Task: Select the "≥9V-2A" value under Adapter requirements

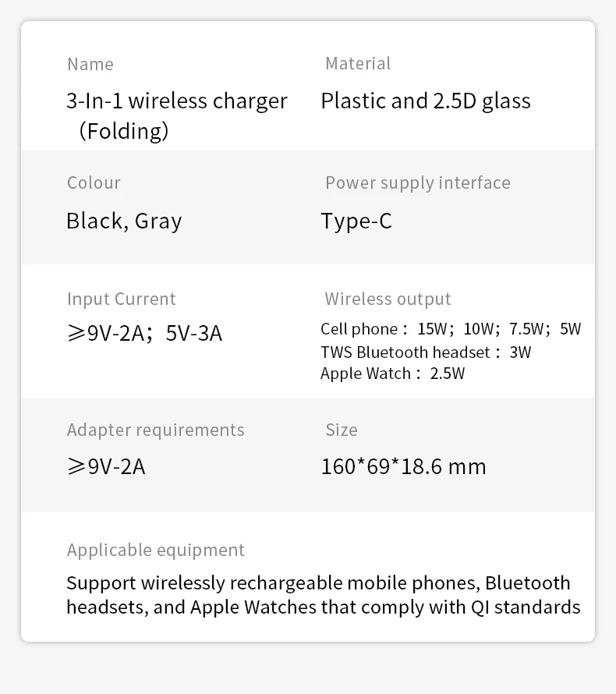Action: 106,466
